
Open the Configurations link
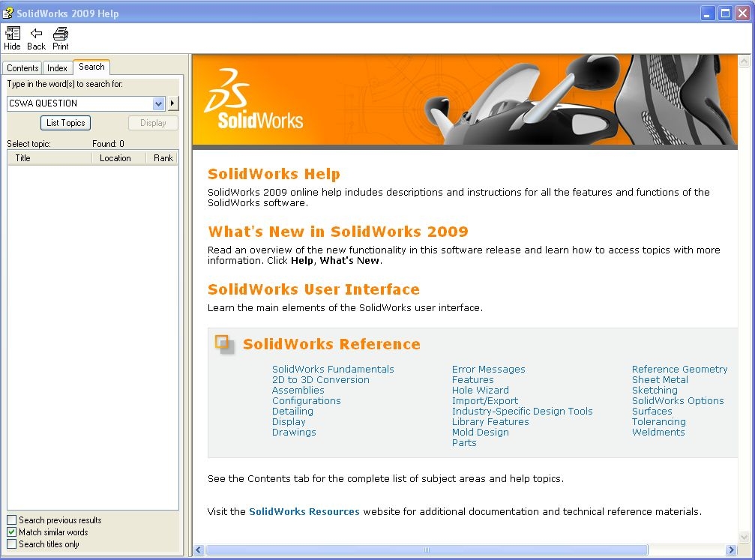tap(306, 401)
